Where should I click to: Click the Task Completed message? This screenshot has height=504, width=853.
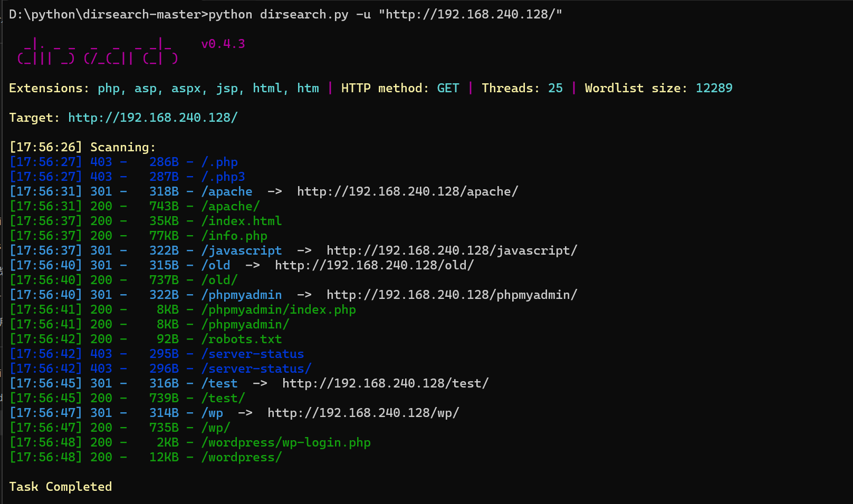(x=61, y=487)
